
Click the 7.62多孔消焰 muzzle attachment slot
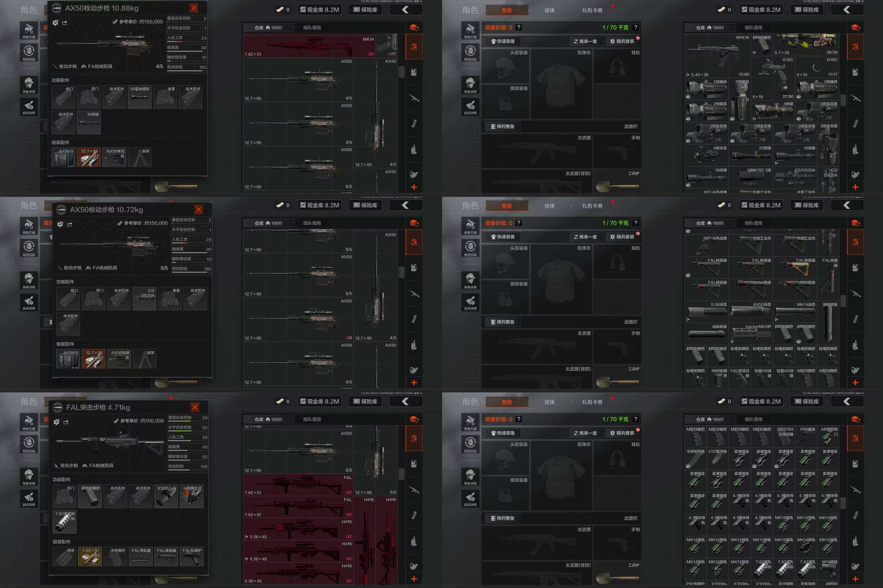[x=65, y=522]
